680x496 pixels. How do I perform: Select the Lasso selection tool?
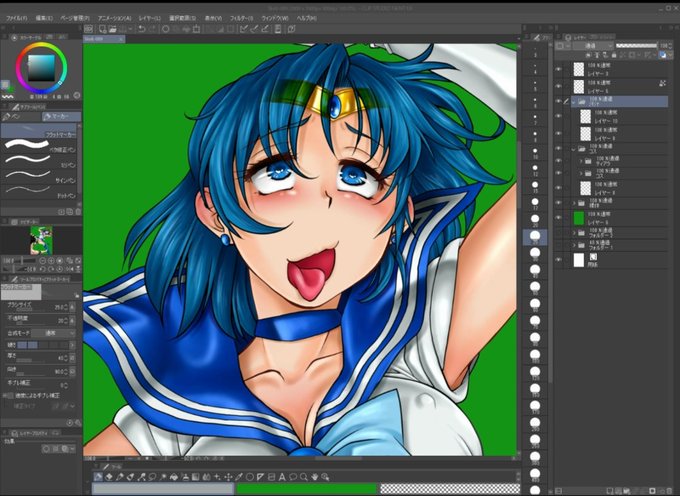coord(152,477)
